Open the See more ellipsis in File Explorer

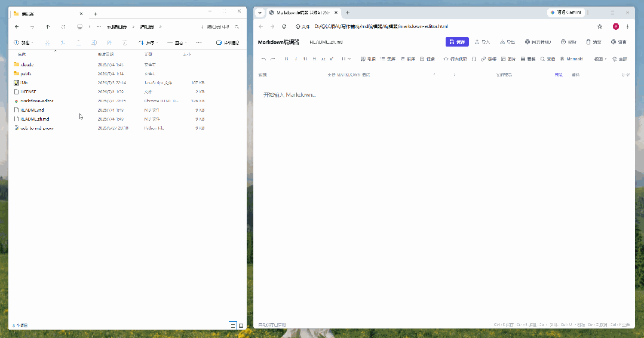point(199,43)
